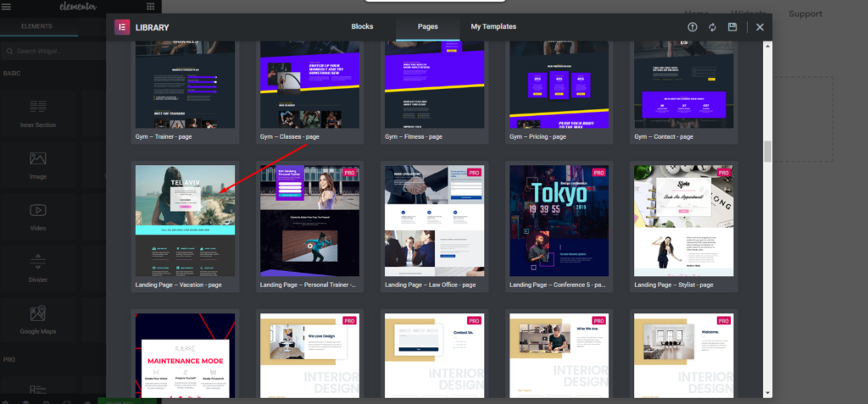
Task: Open the My Templates tab
Action: 493,26
